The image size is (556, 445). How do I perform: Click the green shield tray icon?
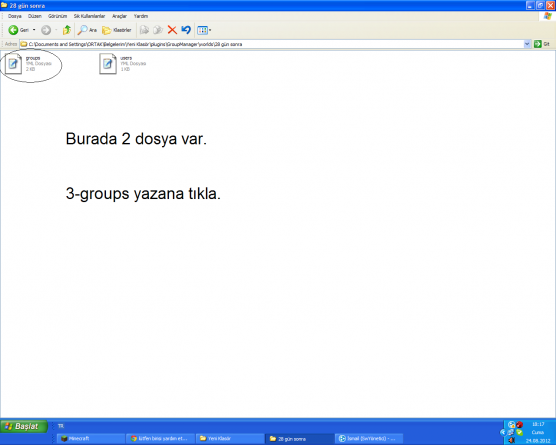(x=519, y=432)
